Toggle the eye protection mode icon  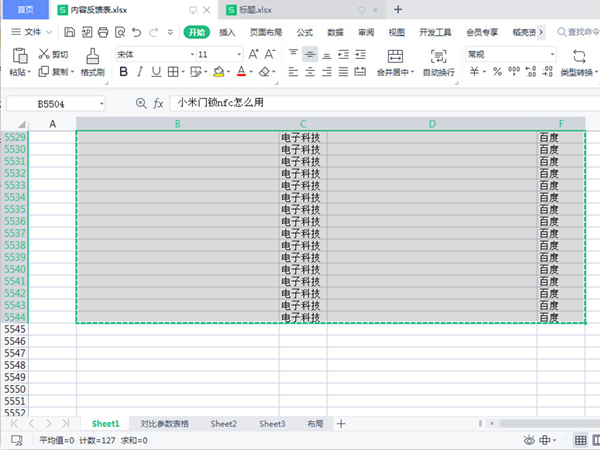[531, 440]
